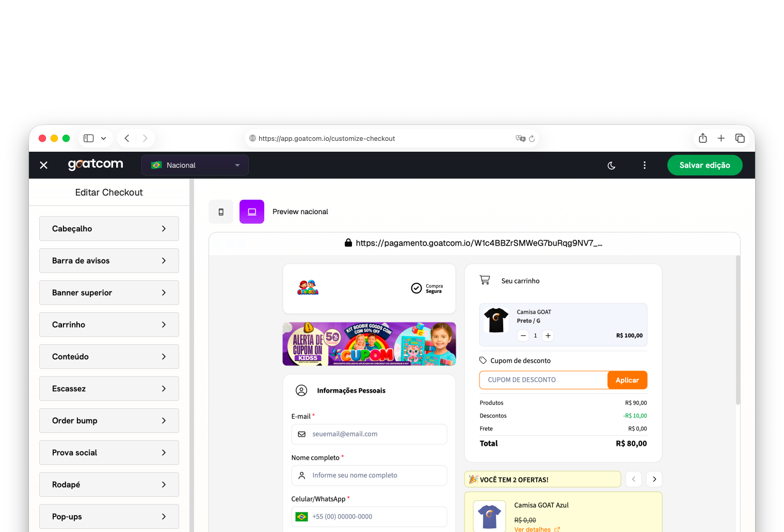The height and width of the screenshot is (532, 784).
Task: Increase the Camisa GOAT quantity with plus
Action: tap(548, 336)
